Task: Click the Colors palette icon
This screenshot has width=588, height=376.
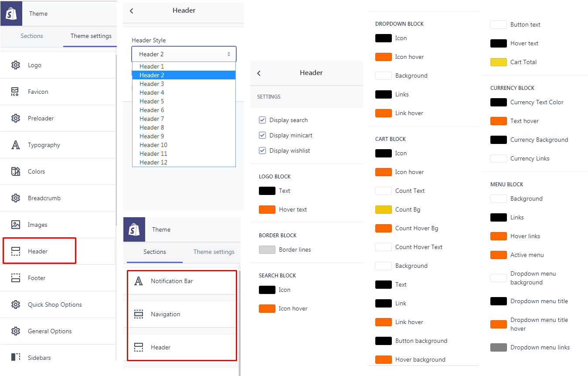Action: coord(16,171)
